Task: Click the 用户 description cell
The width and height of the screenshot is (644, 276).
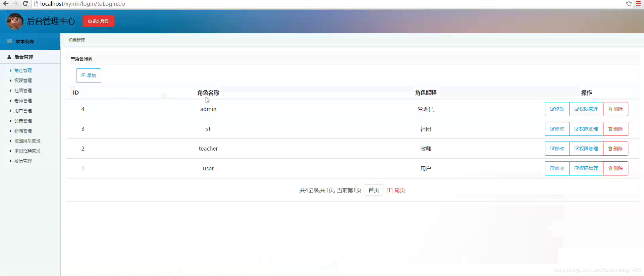Action: (x=426, y=168)
